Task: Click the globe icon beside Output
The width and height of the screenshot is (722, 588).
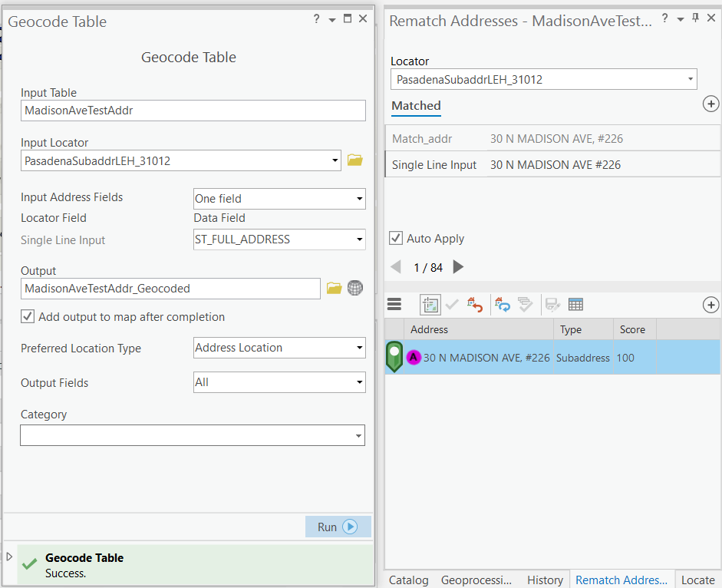Action: (354, 289)
